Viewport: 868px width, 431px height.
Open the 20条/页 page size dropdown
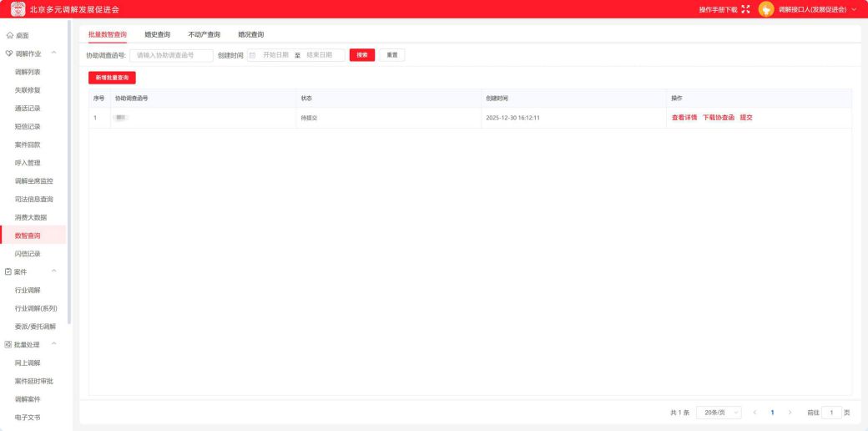coord(718,413)
